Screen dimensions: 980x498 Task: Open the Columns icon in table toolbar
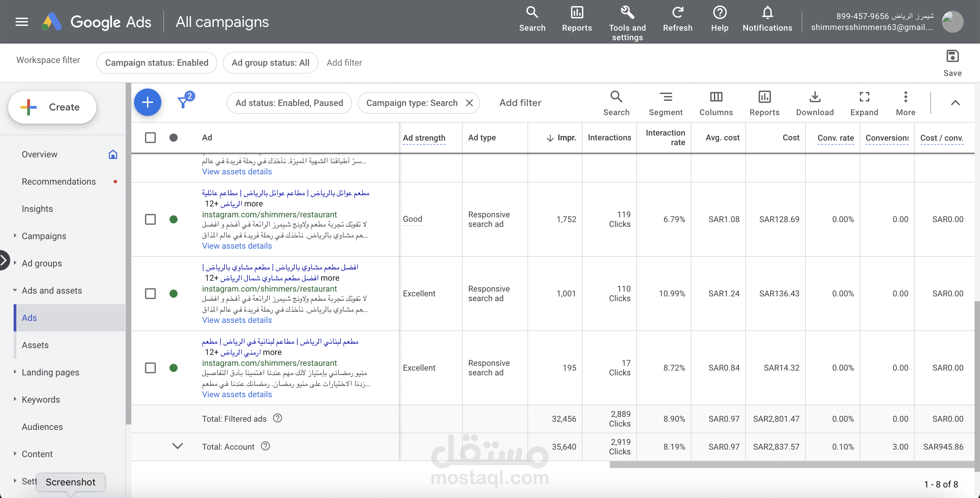tap(716, 97)
